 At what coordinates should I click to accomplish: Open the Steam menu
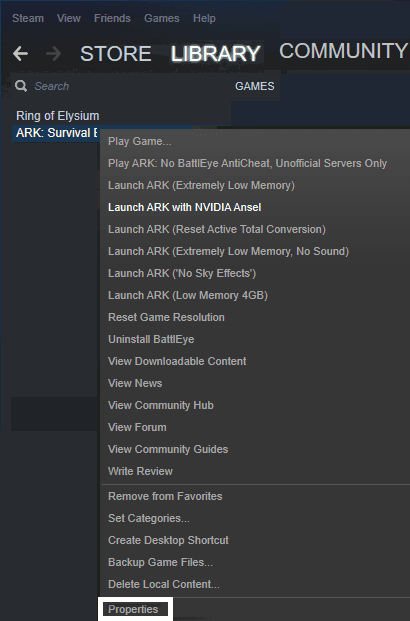[28, 18]
